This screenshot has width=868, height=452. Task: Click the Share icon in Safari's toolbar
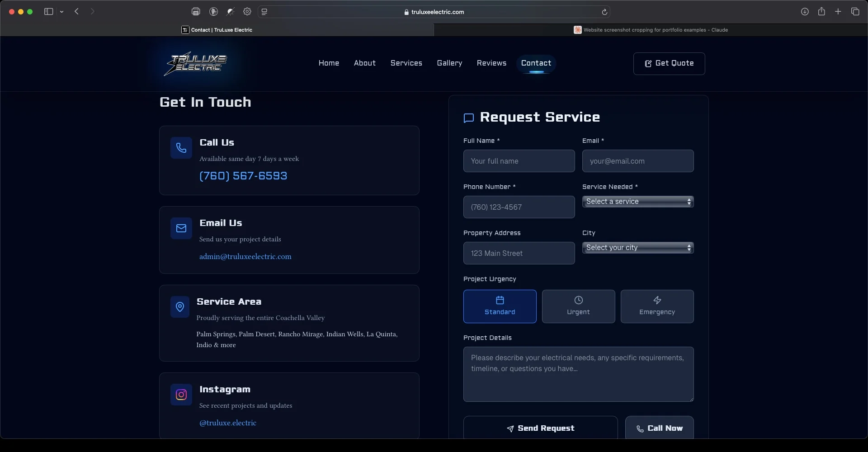tap(821, 12)
